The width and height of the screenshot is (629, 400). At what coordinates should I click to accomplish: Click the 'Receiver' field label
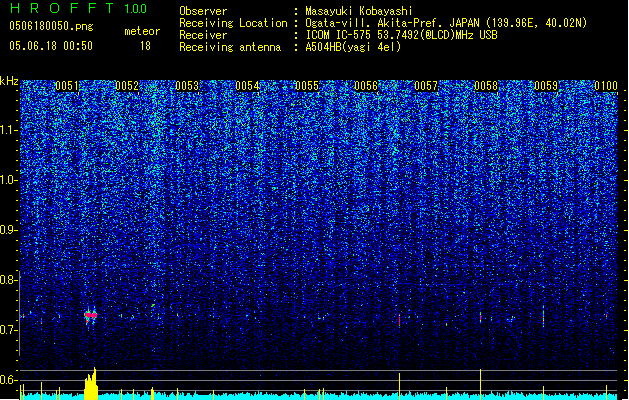tap(203, 35)
